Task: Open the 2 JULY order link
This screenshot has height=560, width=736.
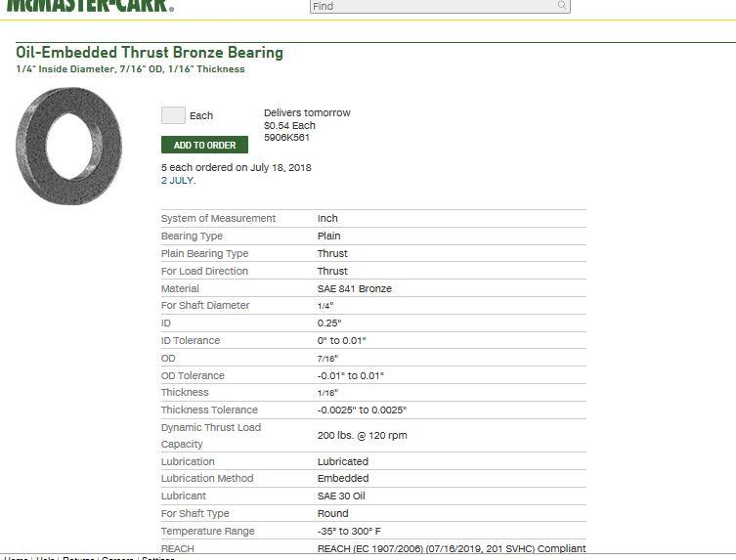Action: pos(178,180)
